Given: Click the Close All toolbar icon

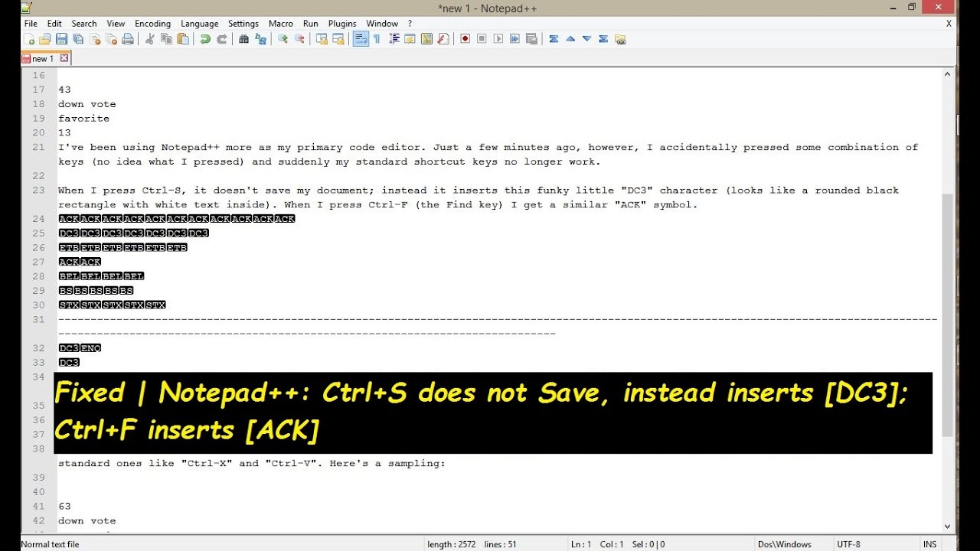Looking at the screenshot, I should tap(112, 39).
